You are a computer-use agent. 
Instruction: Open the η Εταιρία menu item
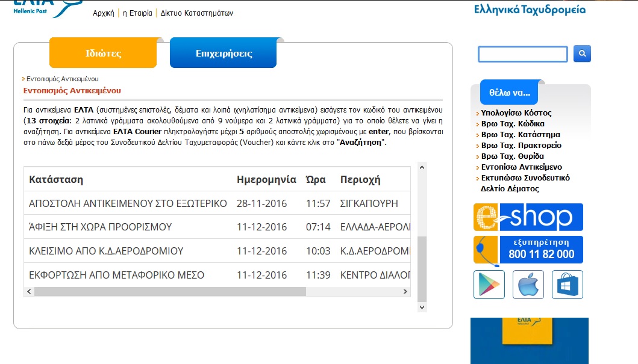tap(137, 13)
